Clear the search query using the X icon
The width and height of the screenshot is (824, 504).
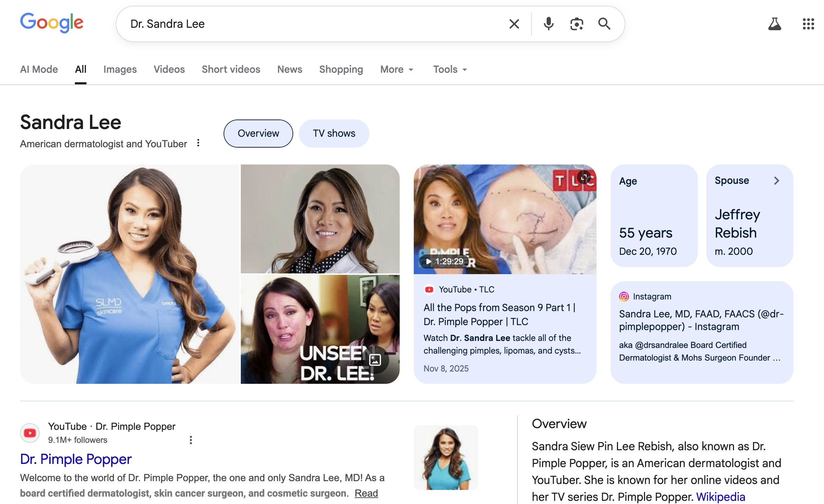[x=514, y=24]
